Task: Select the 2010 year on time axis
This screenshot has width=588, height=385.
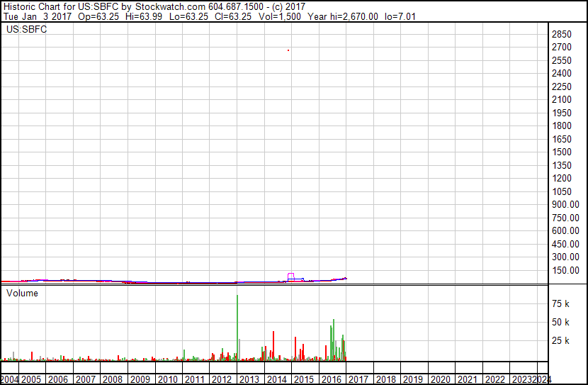Action: [167, 379]
